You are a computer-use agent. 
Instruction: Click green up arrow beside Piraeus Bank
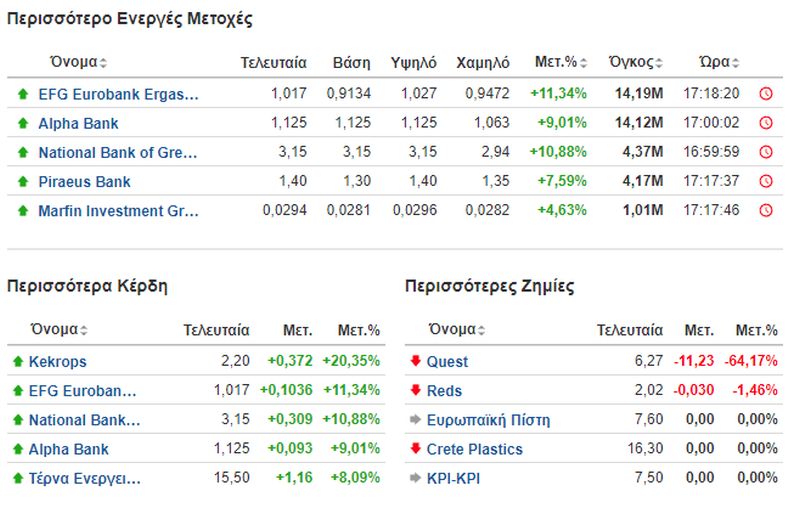tap(22, 181)
